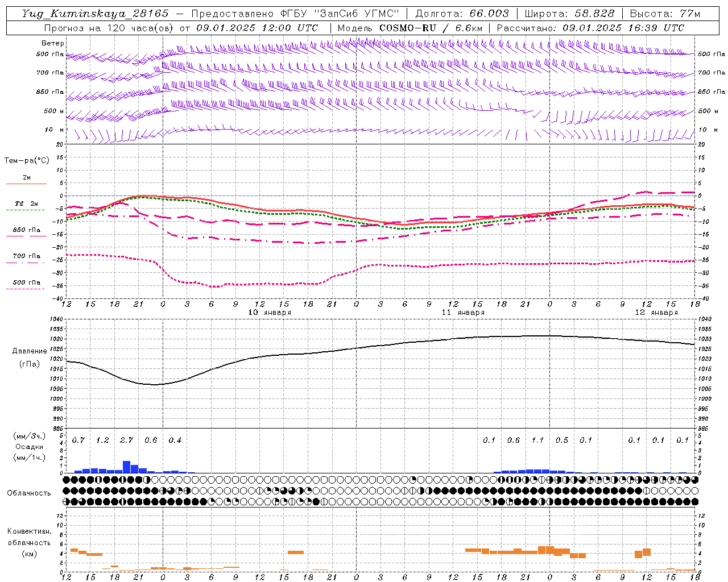728x582 pixels.
Task: Click the Ветер panel label
Action: (x=53, y=43)
